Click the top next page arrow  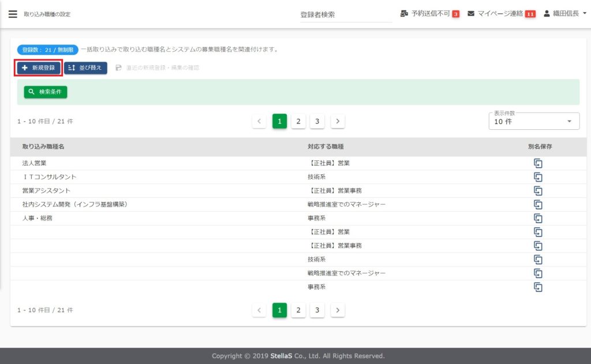coord(338,121)
